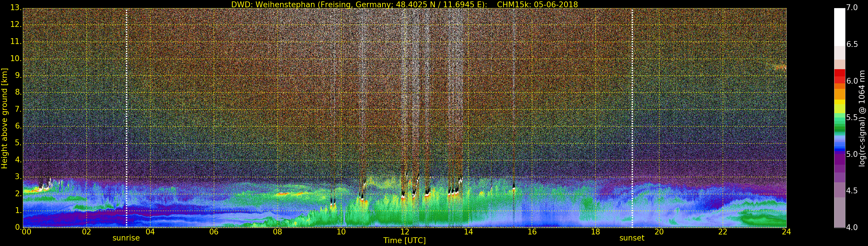Pick the yellow band on the colorbar
Image resolution: width=868 pixels, height=246 pixels.
click(839, 103)
